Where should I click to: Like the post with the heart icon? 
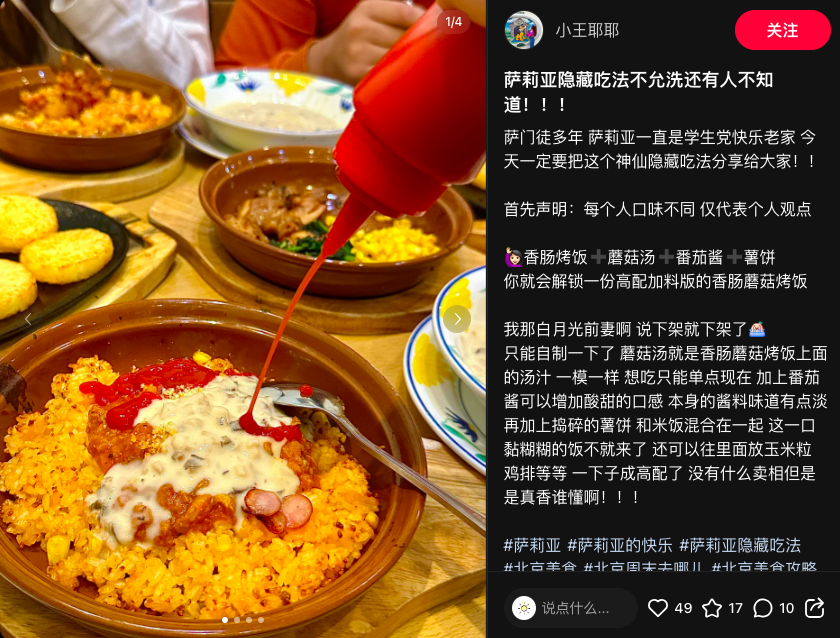point(658,608)
